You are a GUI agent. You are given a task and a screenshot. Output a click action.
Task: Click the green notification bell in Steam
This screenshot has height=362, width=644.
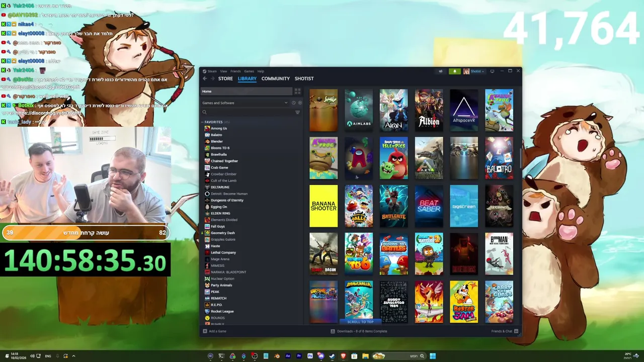click(455, 71)
